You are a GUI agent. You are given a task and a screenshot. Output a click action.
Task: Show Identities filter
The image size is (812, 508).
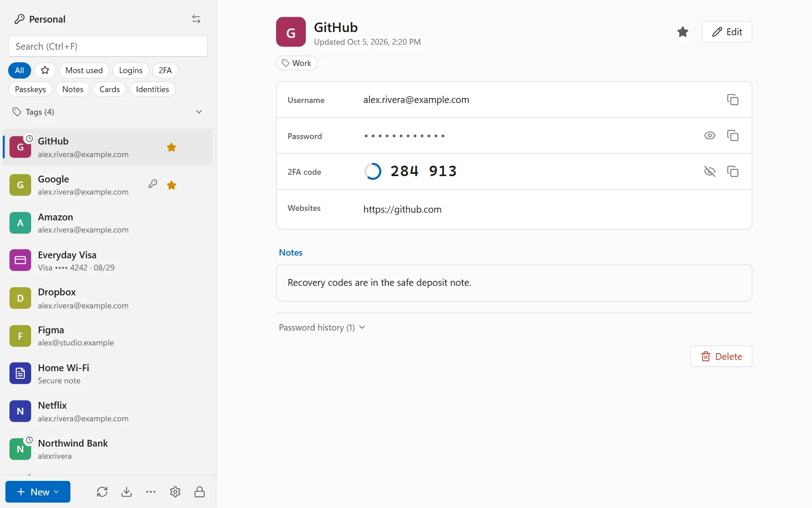click(x=152, y=89)
